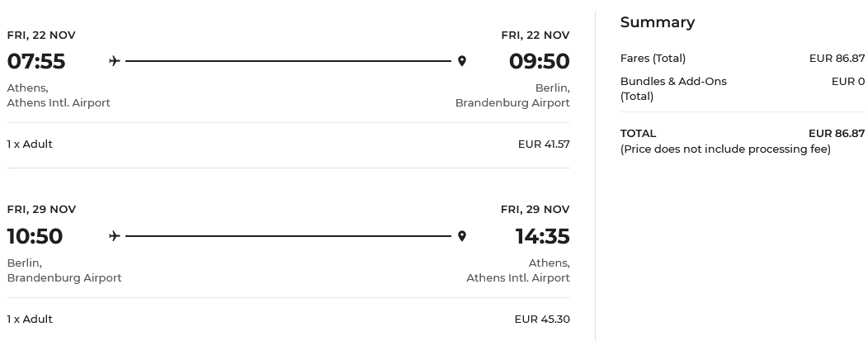Click the 07:55 departure time

36,61
